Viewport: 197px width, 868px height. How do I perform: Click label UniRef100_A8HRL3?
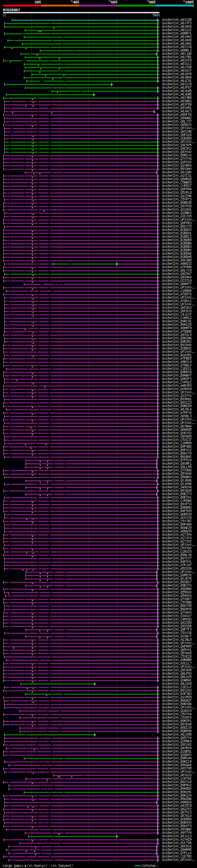pyautogui.click(x=177, y=50)
